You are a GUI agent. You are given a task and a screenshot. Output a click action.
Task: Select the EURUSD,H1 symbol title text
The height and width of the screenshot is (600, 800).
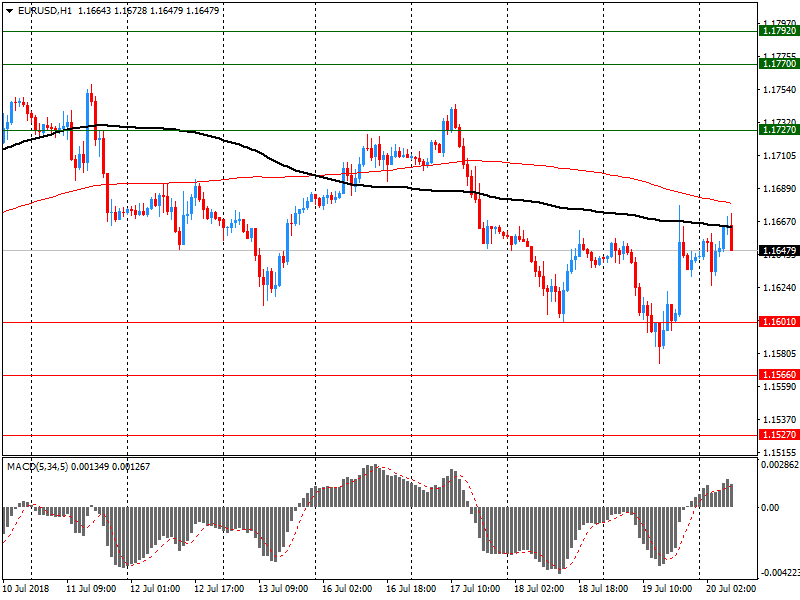(x=45, y=10)
